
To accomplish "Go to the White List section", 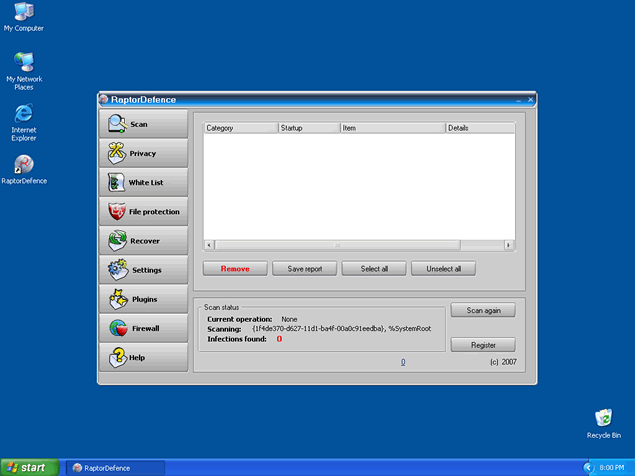I will (143, 182).
